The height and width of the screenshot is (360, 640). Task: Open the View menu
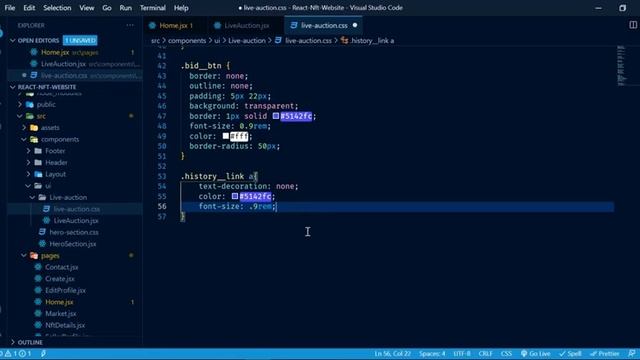click(87, 8)
